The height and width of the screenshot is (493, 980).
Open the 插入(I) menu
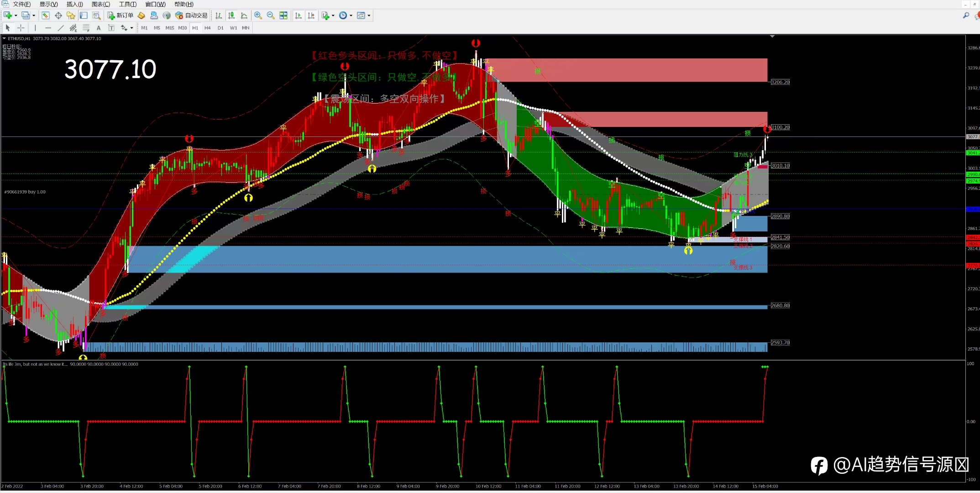click(x=75, y=4)
